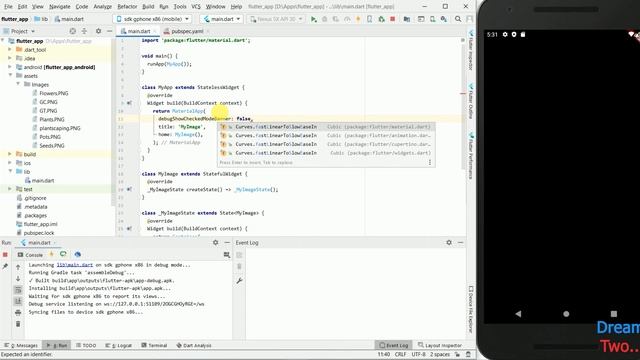Click the pin tab icon in Run panel
The width and height of the screenshot is (640, 360).
click(x=5, y=266)
